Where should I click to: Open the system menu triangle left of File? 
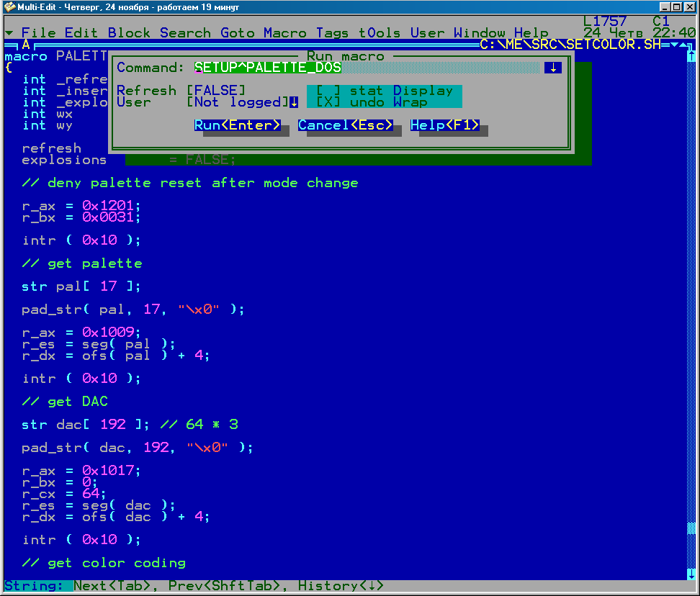[x=9, y=33]
